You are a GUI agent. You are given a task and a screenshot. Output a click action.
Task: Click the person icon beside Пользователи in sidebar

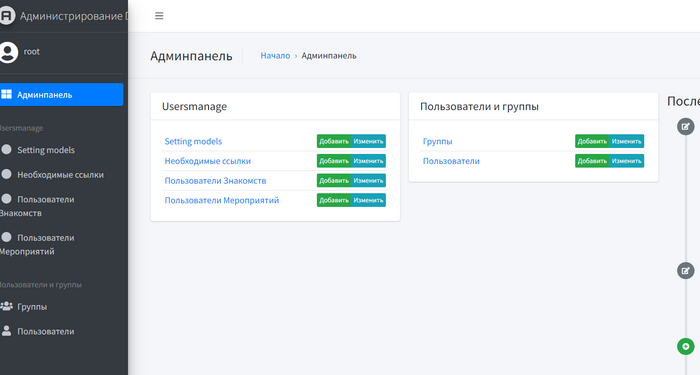(x=6, y=331)
